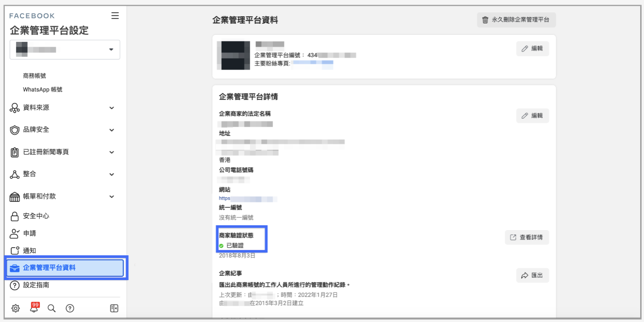644x322 pixels.
Task: Click the 安全中心 lock icon
Action: (x=14, y=216)
